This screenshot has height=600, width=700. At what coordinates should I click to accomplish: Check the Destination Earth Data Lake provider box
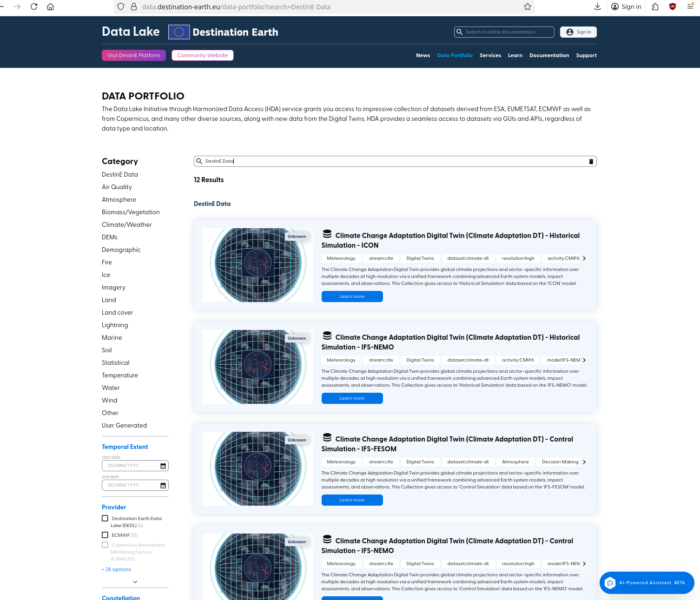(105, 518)
